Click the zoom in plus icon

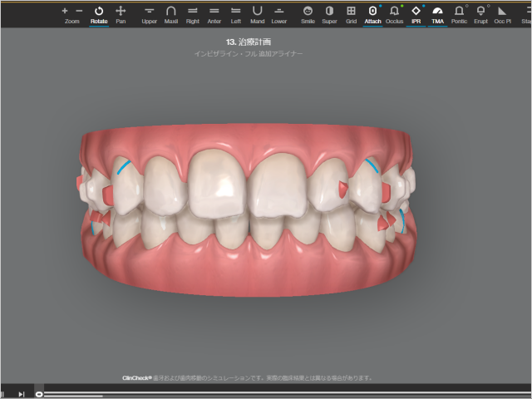click(65, 11)
